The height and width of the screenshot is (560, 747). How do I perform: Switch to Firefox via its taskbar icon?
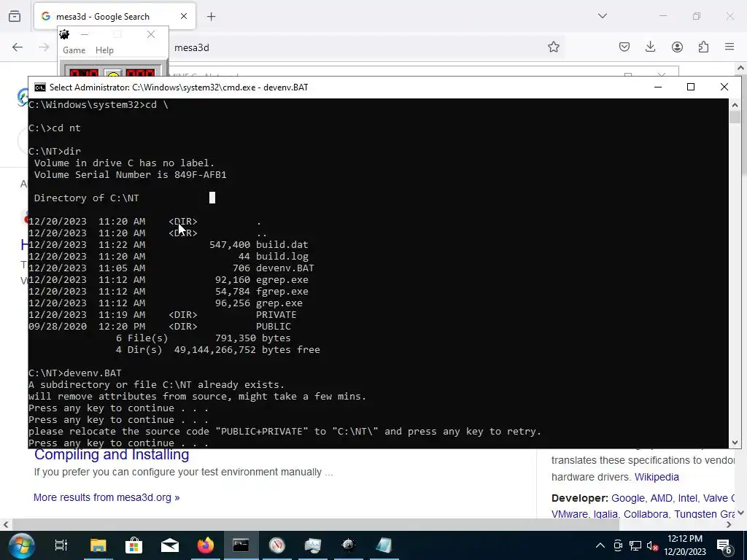pyautogui.click(x=205, y=545)
